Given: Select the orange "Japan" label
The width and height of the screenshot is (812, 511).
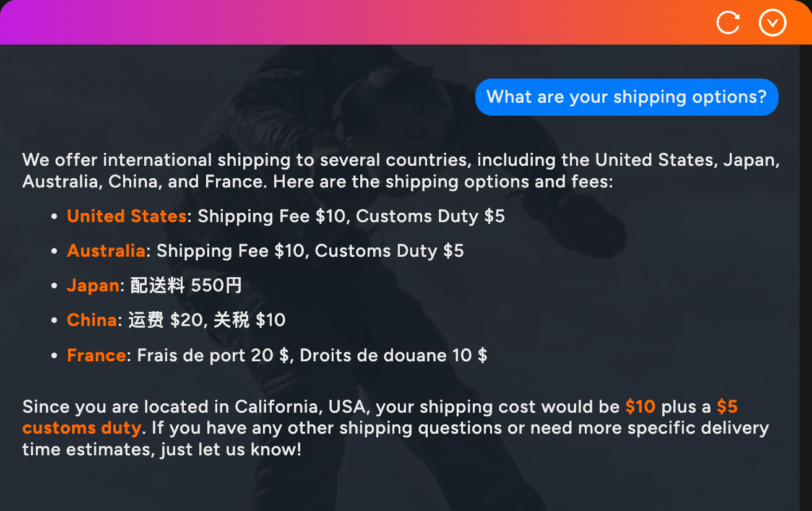Looking at the screenshot, I should coord(93,285).
